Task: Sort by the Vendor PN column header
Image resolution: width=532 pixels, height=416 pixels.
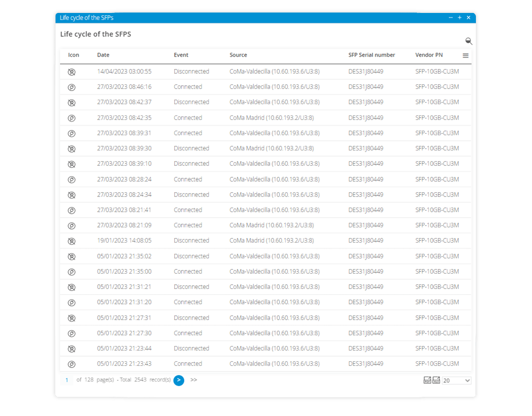Action: pyautogui.click(x=429, y=55)
